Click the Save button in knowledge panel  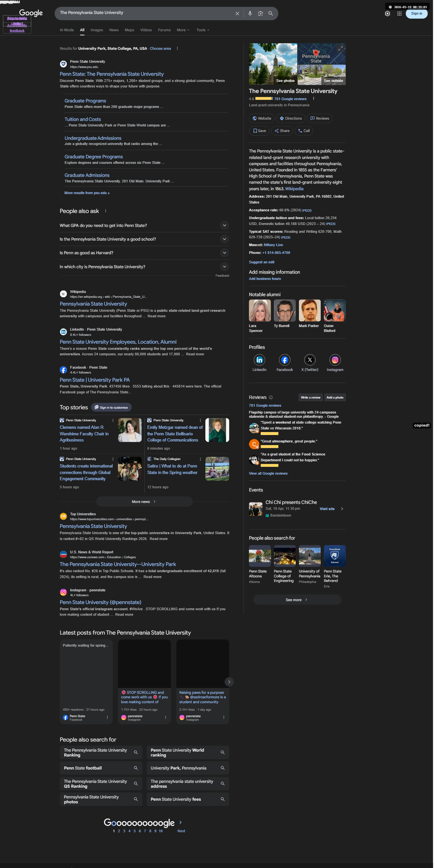coord(259,131)
